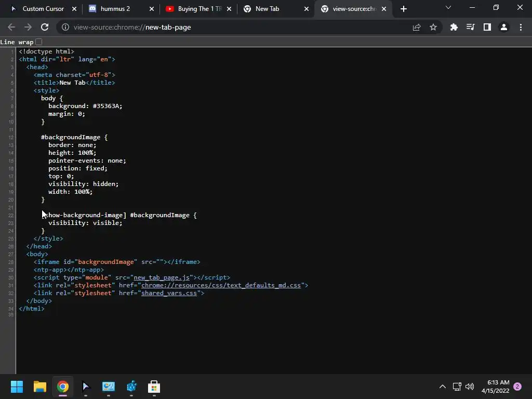Open Custom Cursor app in taskbar

tap(86, 387)
